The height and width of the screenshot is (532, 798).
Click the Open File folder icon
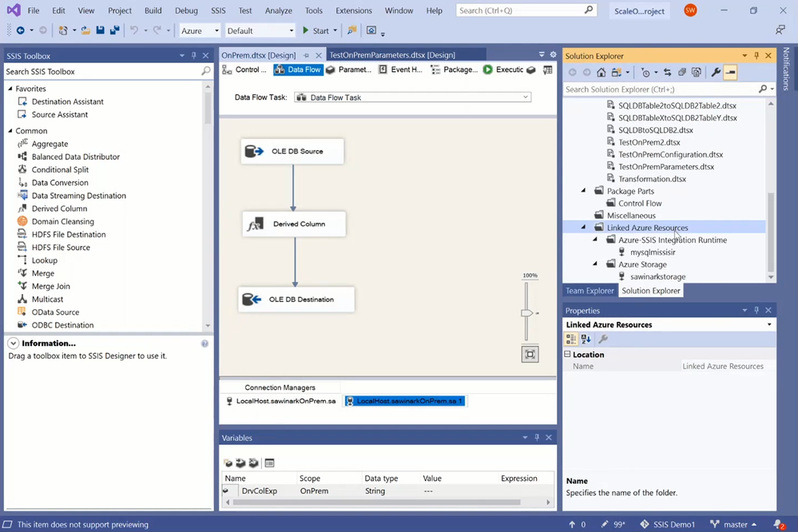85,30
